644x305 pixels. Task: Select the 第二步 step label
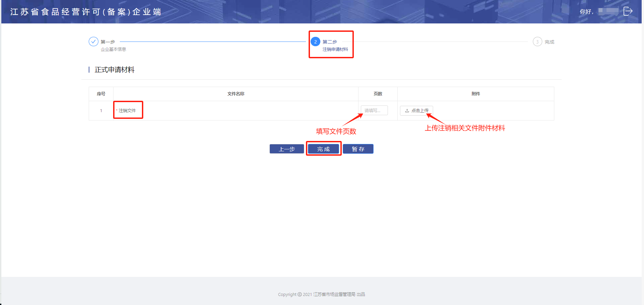330,42
